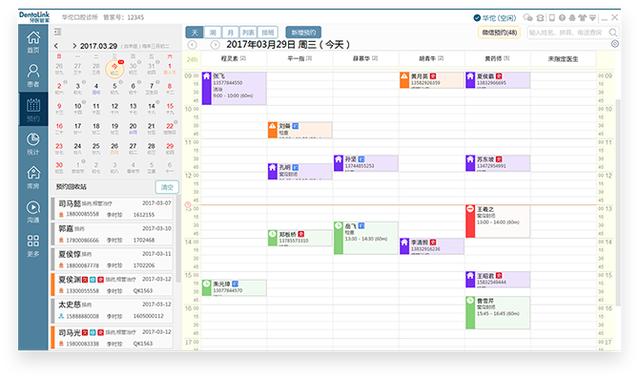Select today (今) in the mini calendar
The image size is (640, 379).
[115, 69]
